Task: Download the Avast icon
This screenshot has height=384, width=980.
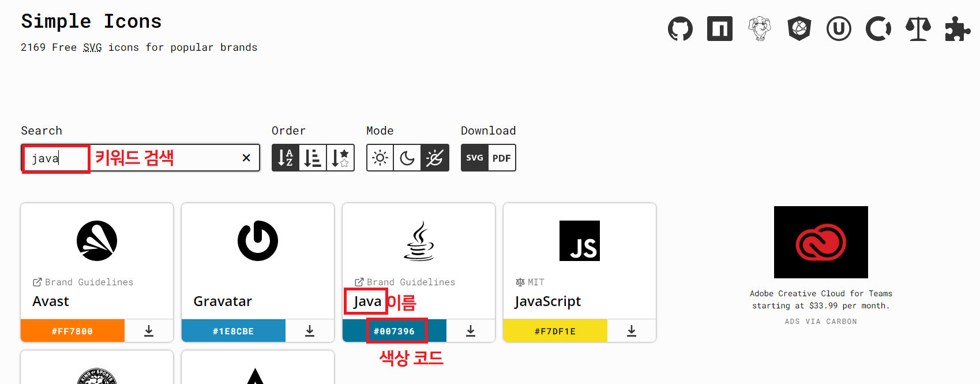Action: pyautogui.click(x=149, y=331)
